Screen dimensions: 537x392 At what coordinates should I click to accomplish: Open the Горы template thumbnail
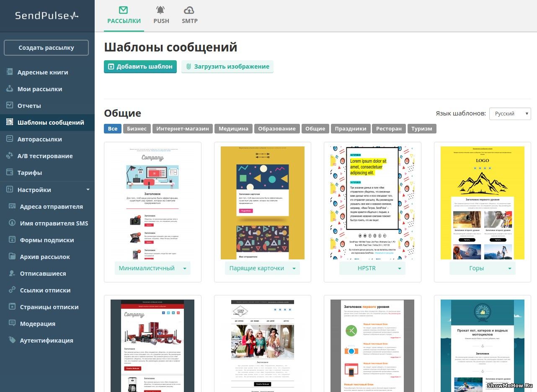pos(483,203)
